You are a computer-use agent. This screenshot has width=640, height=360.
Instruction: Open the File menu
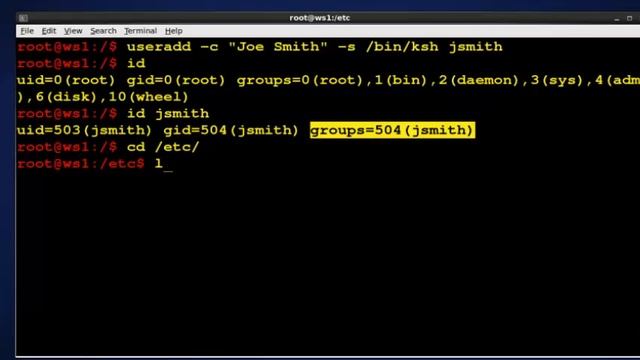coord(27,31)
